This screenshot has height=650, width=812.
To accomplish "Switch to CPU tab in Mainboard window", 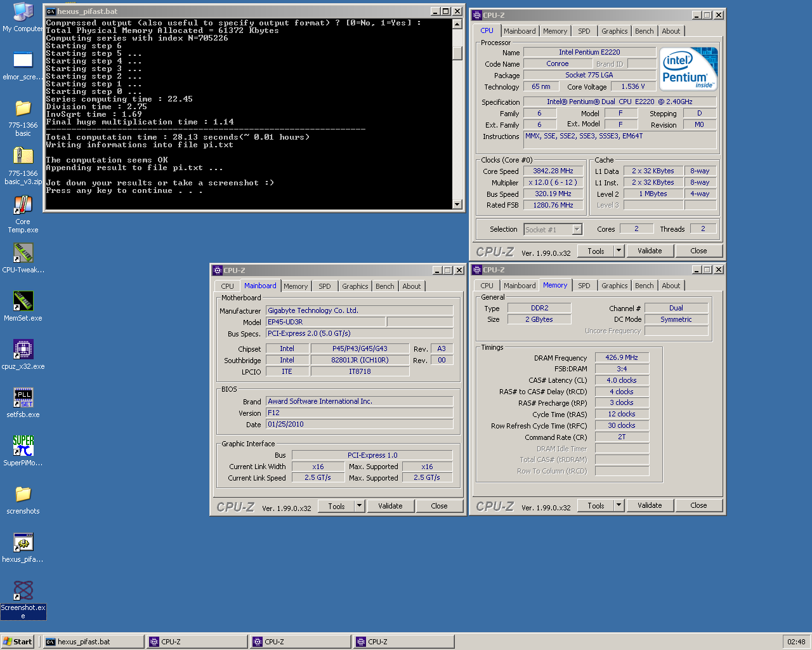I will click(x=228, y=286).
